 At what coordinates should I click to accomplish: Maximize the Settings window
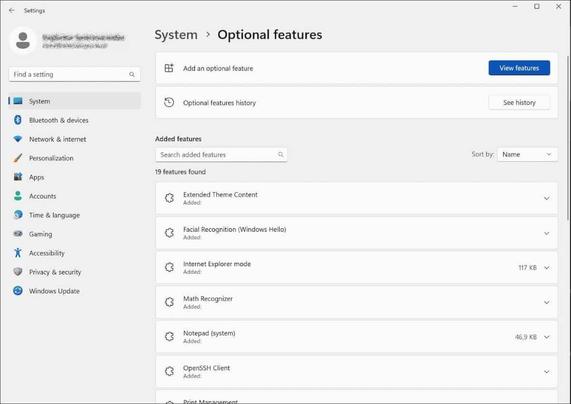(537, 7)
